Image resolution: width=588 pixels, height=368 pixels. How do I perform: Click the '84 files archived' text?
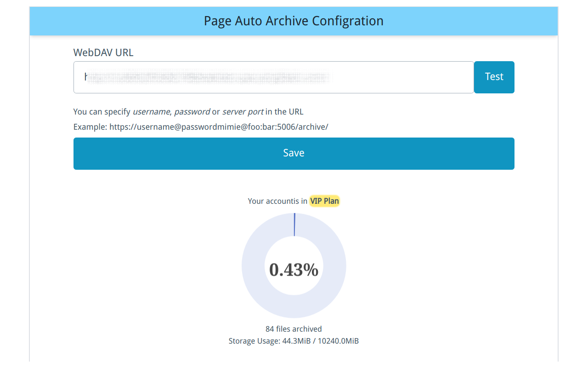(294, 329)
